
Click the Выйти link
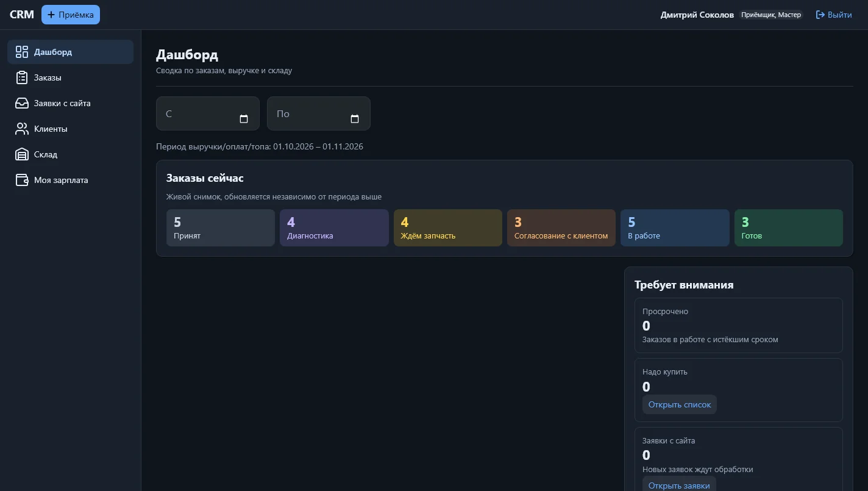834,15
